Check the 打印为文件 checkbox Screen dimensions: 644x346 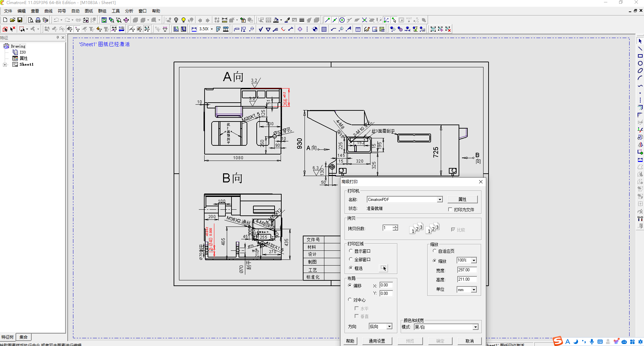click(x=450, y=209)
